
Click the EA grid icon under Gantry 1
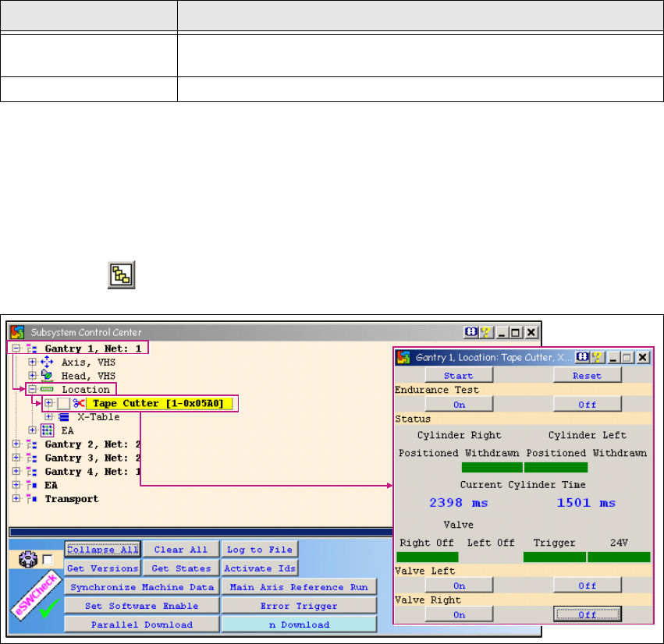[x=46, y=430]
